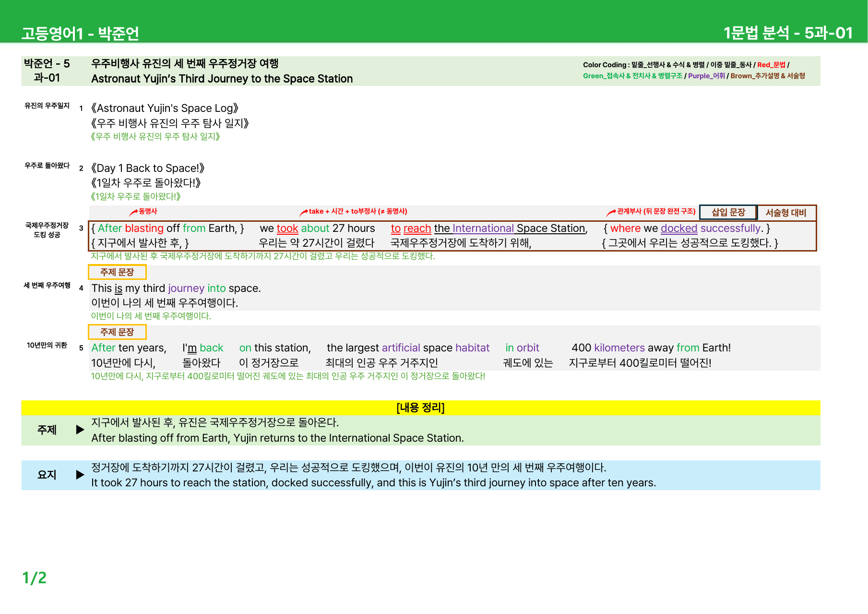Click the red word 'where'
This screenshot has height=614, width=868.
(x=625, y=229)
